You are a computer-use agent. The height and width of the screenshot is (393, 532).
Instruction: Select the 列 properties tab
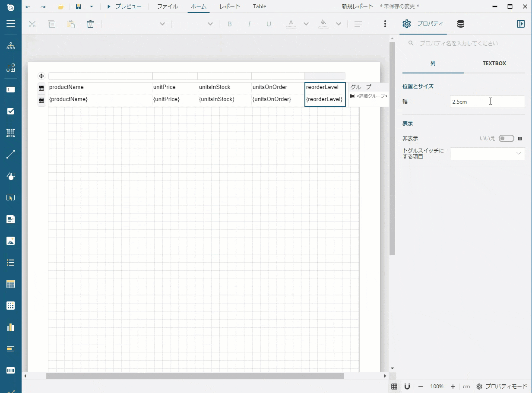433,63
